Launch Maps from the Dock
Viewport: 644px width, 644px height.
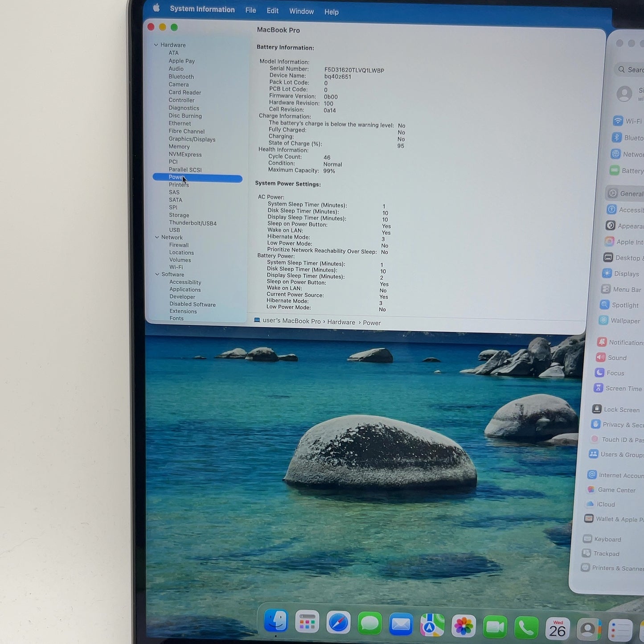[432, 625]
